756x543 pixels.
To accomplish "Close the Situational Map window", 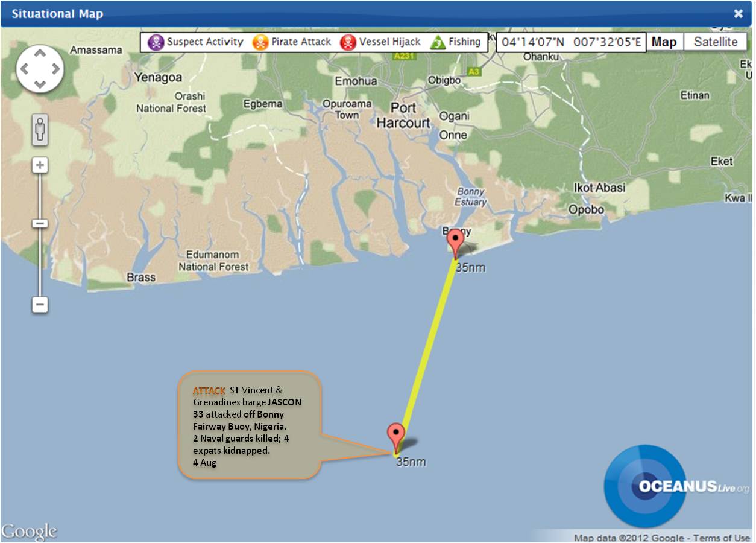I will (x=738, y=14).
